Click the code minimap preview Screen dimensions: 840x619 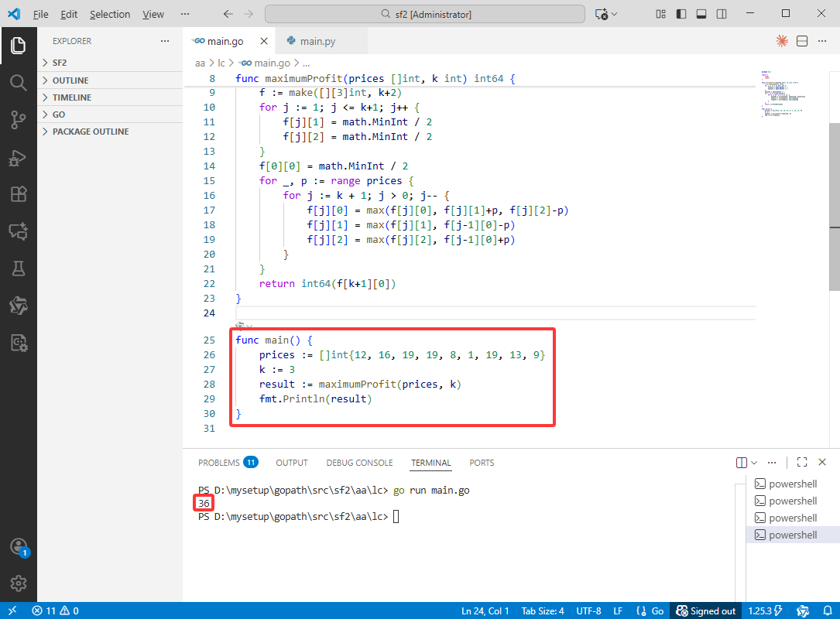782,94
